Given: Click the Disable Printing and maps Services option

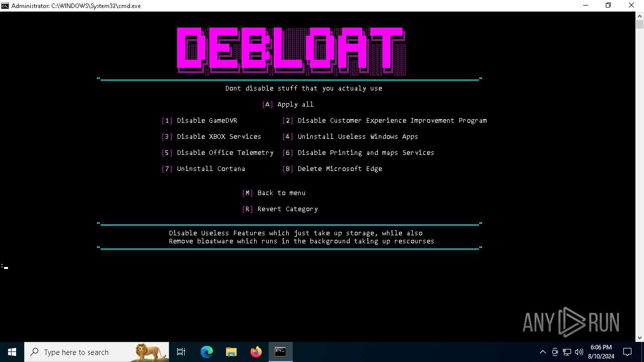Looking at the screenshot, I should pyautogui.click(x=358, y=153).
